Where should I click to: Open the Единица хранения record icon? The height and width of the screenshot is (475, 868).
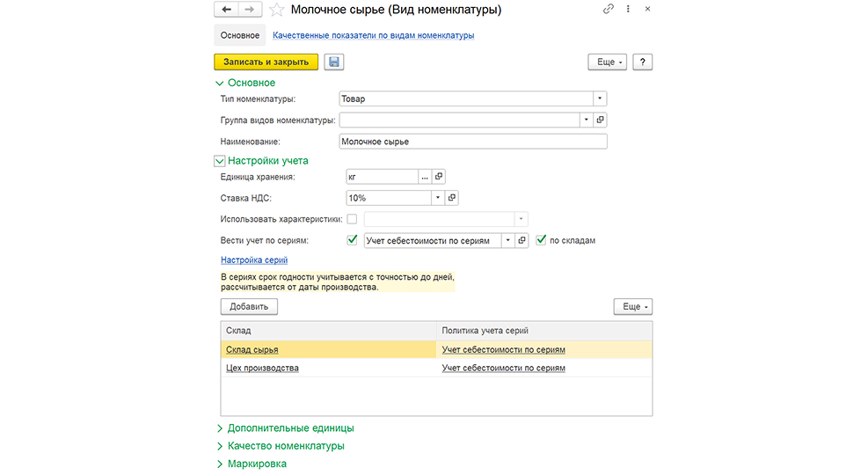point(439,177)
